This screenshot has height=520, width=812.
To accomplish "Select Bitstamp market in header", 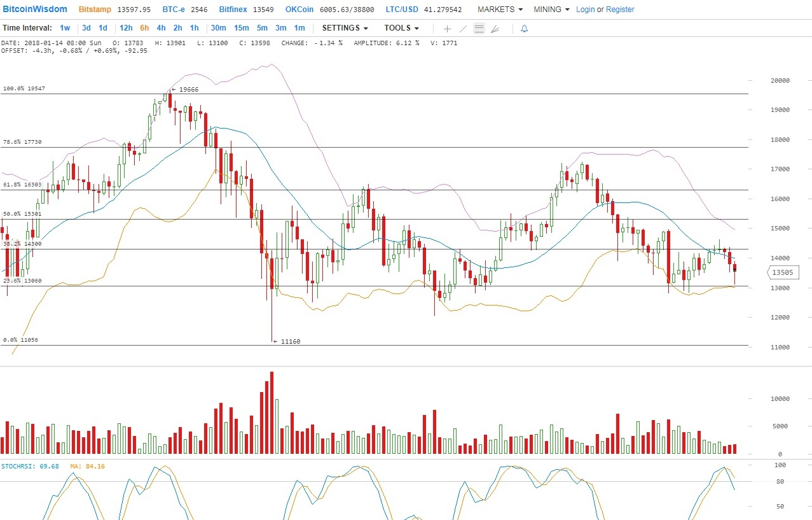I will click(96, 10).
